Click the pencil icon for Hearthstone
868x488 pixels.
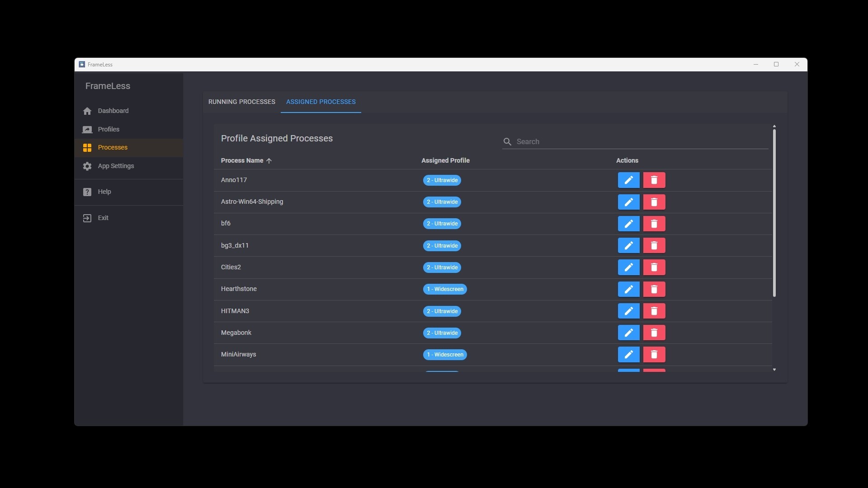(x=628, y=289)
